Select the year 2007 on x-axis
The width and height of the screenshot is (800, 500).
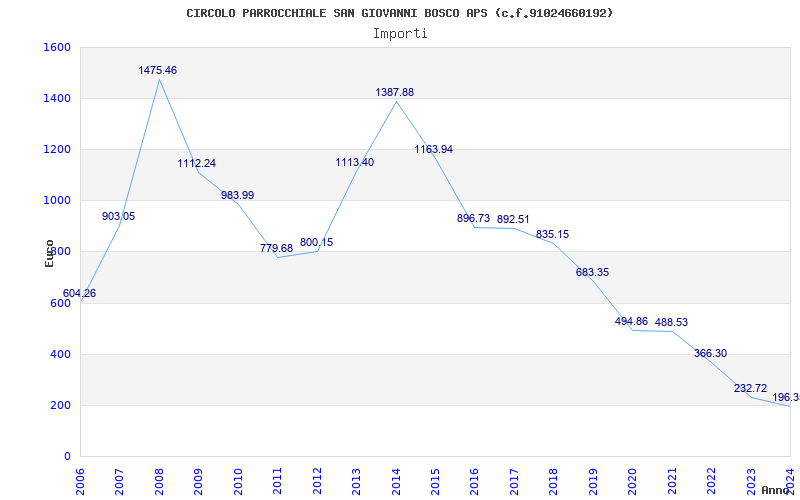coord(119,481)
